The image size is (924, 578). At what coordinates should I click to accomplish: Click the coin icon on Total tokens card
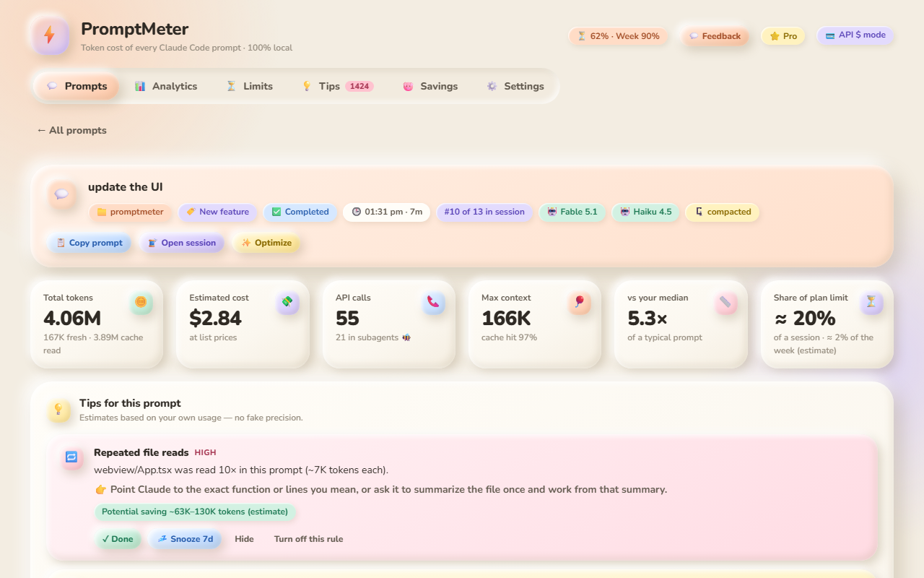point(141,303)
